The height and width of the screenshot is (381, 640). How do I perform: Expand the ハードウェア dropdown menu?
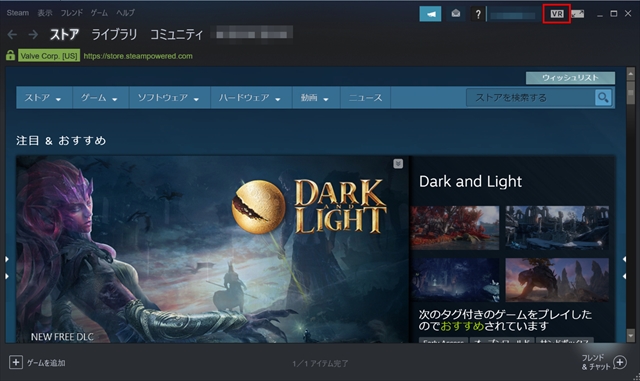(x=251, y=98)
